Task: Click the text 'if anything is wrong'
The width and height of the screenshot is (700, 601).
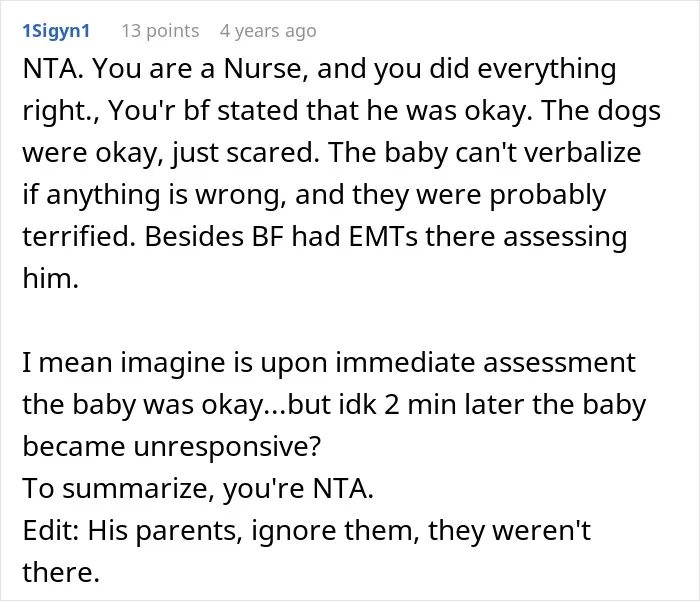Action: (154, 194)
